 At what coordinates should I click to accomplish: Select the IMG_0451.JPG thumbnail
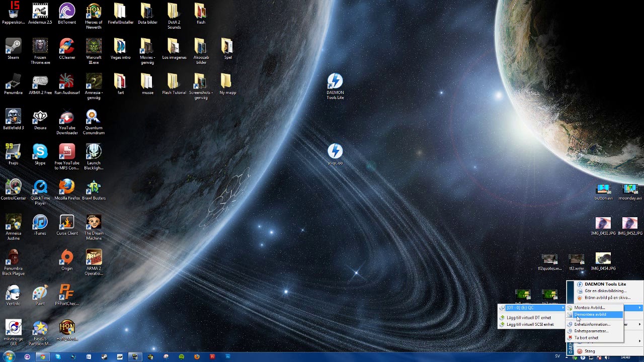(603, 226)
